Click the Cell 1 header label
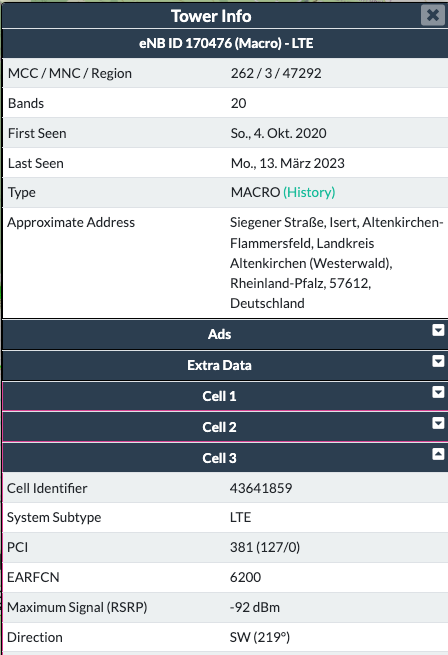Viewport: 448px width, 655px height. [219, 396]
